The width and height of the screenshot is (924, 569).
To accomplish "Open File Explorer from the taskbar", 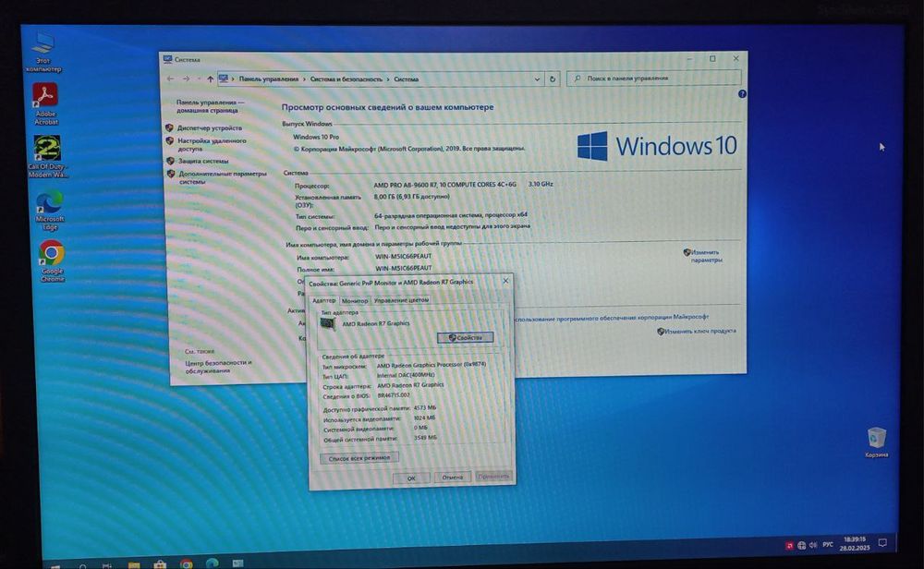I will click(134, 565).
